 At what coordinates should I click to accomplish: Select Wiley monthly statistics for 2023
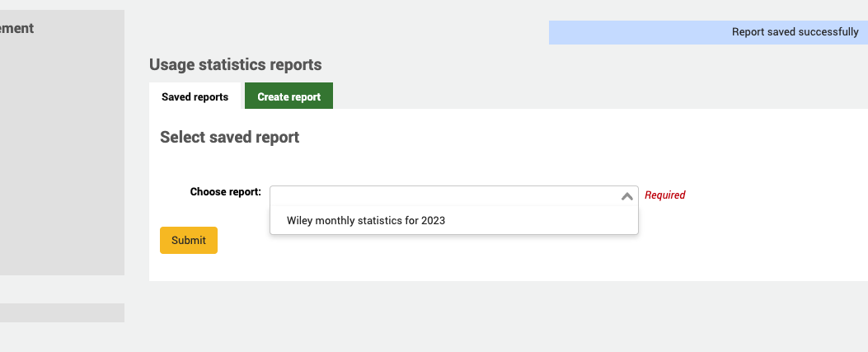366,220
